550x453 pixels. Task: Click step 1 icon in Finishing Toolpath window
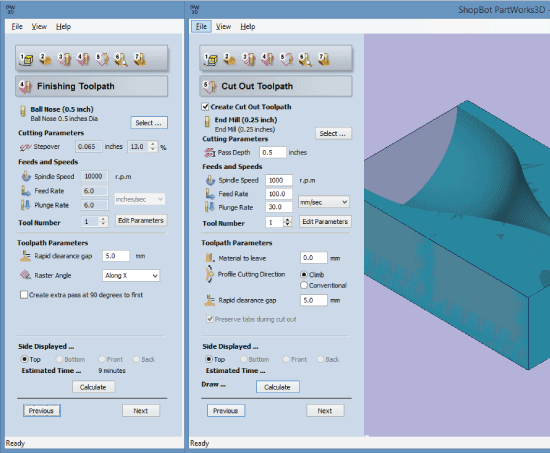[27, 59]
